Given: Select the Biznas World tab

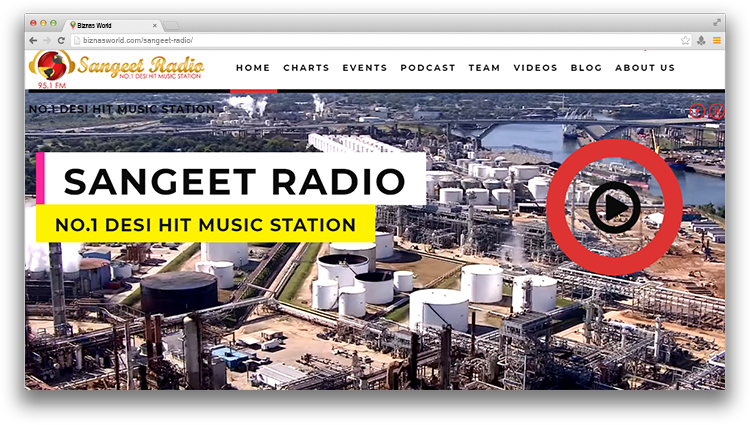Looking at the screenshot, I should (113, 25).
